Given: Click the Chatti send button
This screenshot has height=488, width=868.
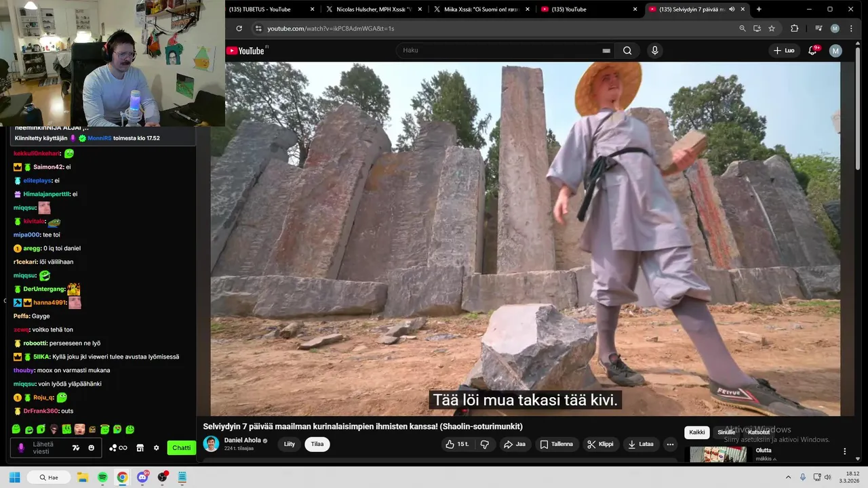Looking at the screenshot, I should [x=181, y=448].
